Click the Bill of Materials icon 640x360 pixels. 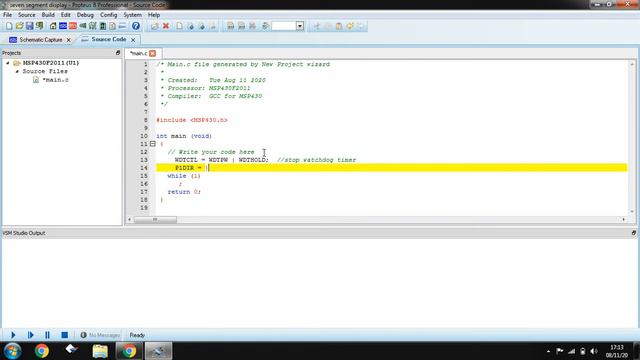(x=112, y=26)
